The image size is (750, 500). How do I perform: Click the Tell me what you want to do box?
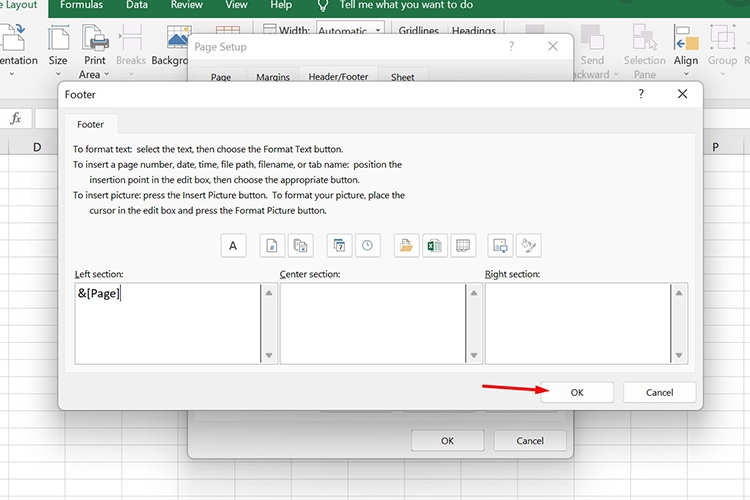(x=406, y=5)
